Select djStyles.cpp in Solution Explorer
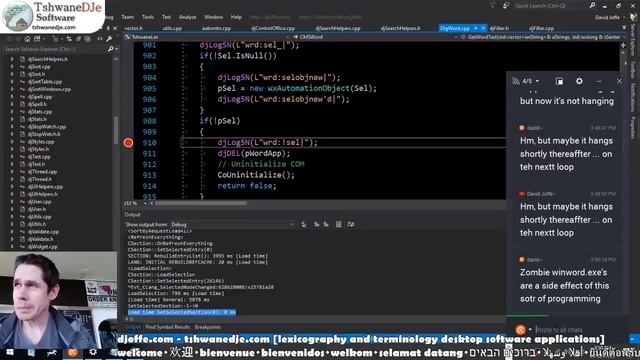640x360 pixels. (x=41, y=142)
